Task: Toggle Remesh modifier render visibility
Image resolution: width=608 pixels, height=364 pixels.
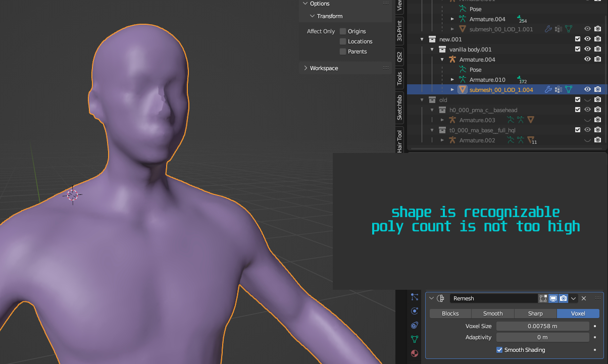Action: [564, 298]
